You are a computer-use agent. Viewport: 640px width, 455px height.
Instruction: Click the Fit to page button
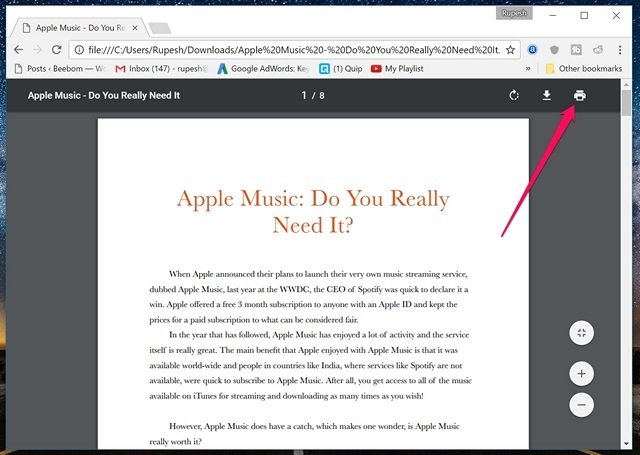[582, 333]
